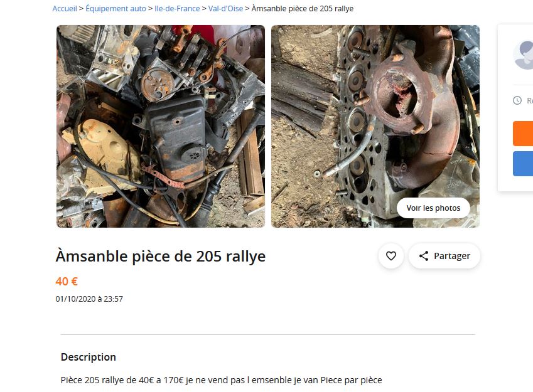This screenshot has width=533, height=392.
Task: Click the blue button in the seller card
Action: coord(523,164)
